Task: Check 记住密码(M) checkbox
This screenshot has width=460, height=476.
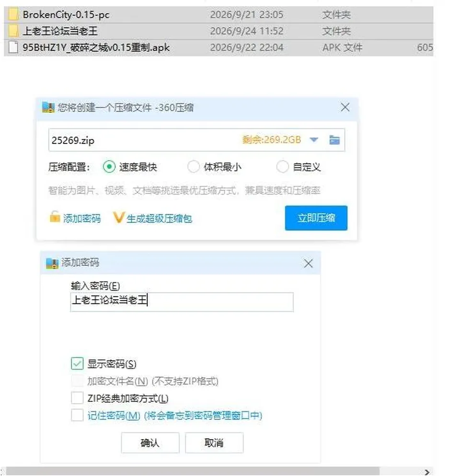Action: [x=77, y=415]
